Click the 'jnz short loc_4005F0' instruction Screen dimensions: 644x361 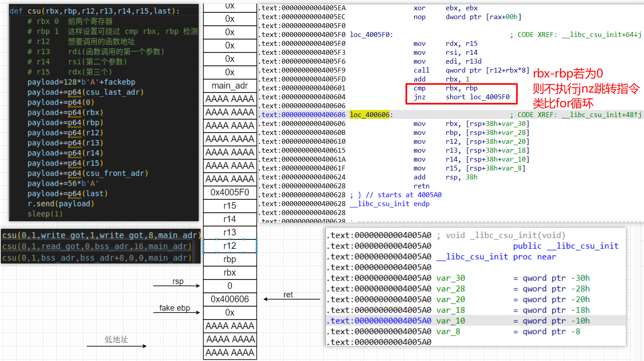point(462,97)
